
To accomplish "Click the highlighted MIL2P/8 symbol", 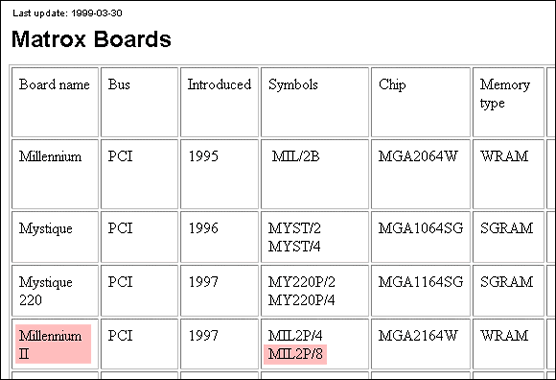I will tap(295, 354).
